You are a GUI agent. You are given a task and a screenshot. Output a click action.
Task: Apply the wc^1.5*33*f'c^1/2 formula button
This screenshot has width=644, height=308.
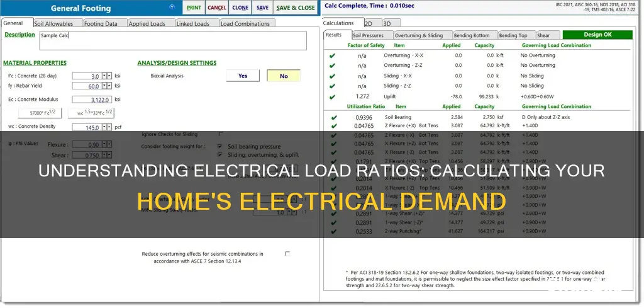coord(91,113)
